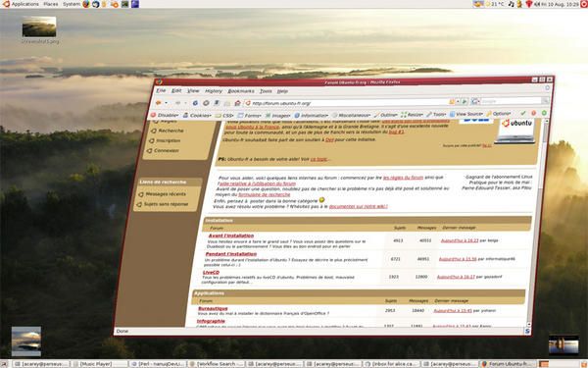The image size is (588, 368).
Task: Open the Connexion link in forum sidebar
Action: point(167,150)
